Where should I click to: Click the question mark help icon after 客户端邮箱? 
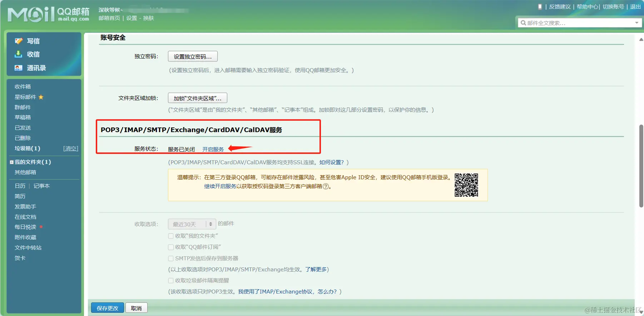pyautogui.click(x=326, y=186)
